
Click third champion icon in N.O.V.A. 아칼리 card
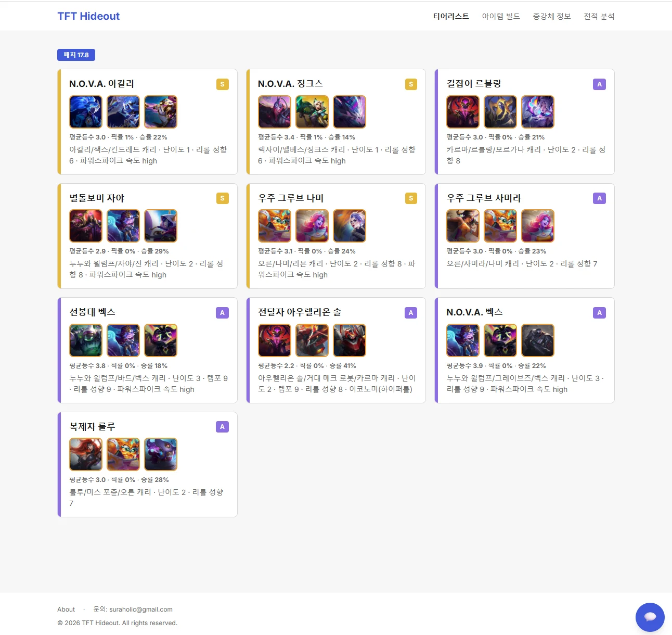coord(161,112)
